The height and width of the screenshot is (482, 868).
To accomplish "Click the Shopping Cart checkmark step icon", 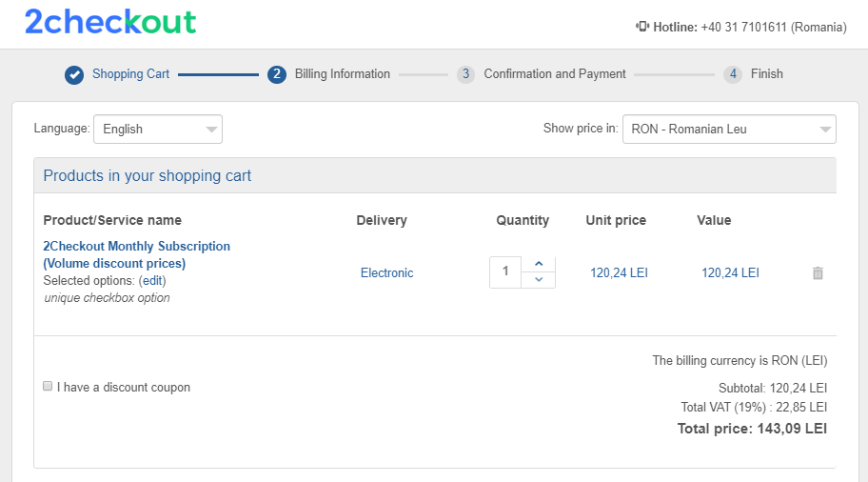I will (74, 75).
